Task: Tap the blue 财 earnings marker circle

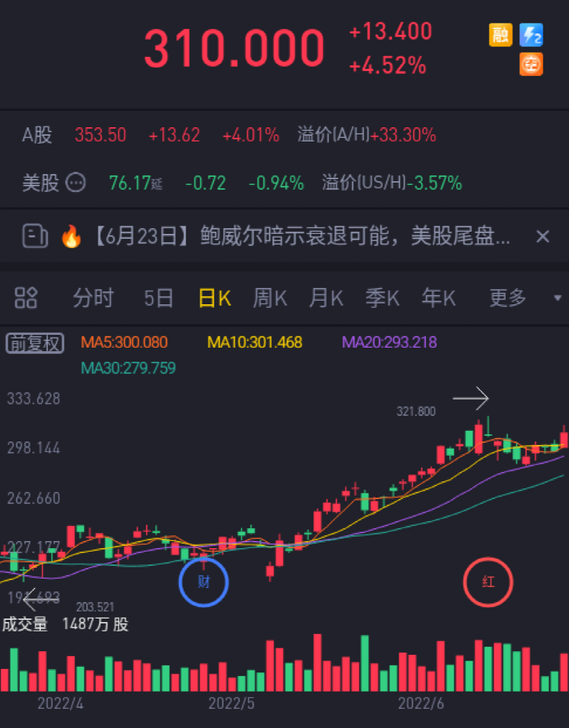Action: pos(204,582)
